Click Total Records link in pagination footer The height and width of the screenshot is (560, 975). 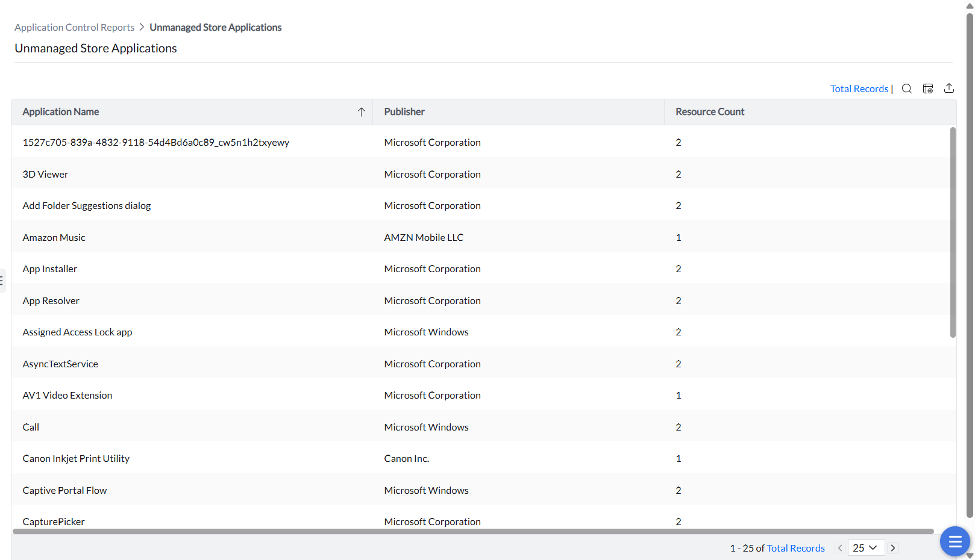point(795,549)
